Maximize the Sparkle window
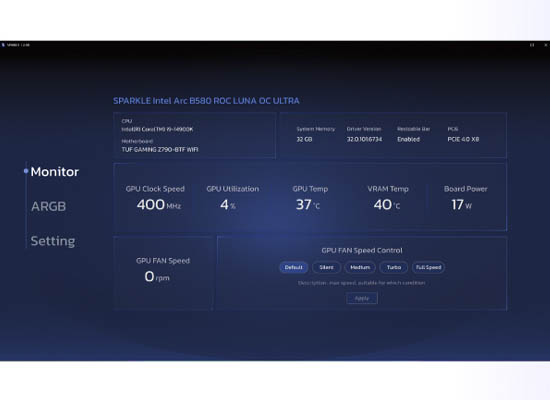This screenshot has width=550, height=400. tap(532, 45)
